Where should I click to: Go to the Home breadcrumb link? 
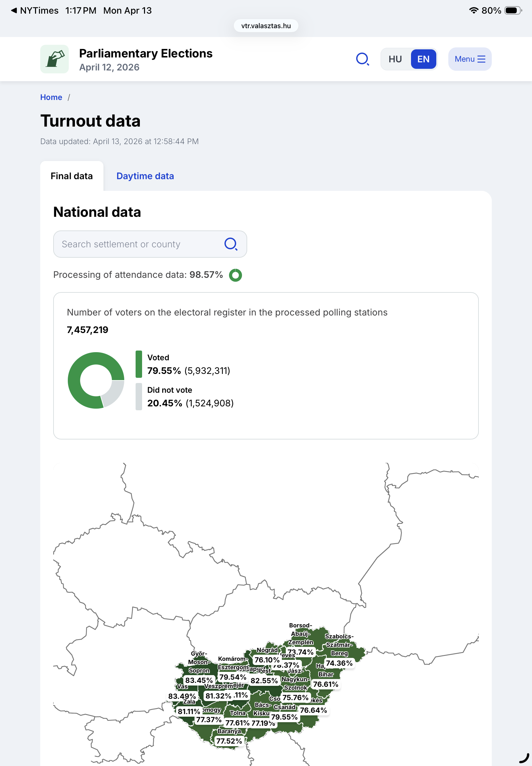point(51,97)
